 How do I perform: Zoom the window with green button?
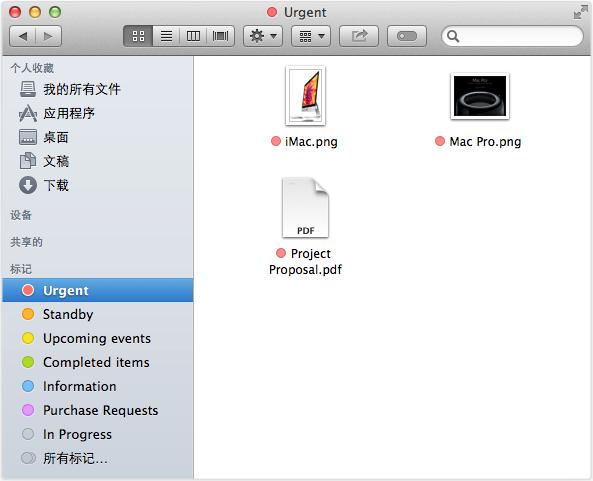[55, 12]
